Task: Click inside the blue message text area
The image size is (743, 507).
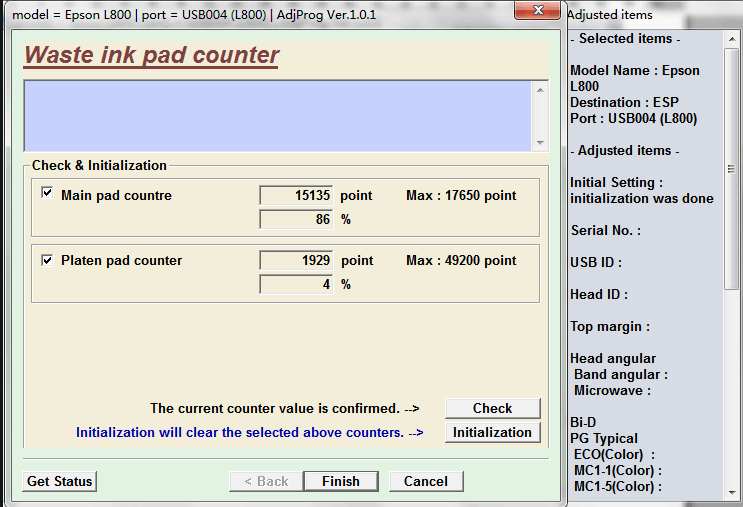Action: coord(278,116)
